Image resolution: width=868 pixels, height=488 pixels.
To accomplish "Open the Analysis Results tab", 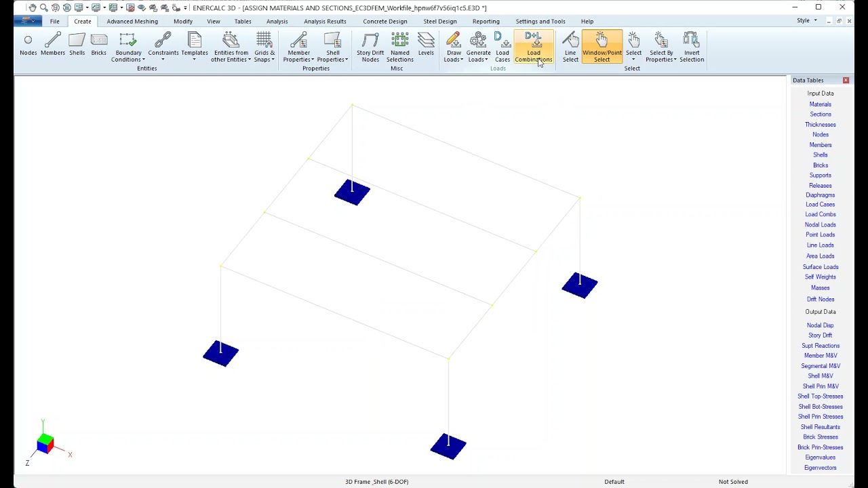I will [325, 21].
